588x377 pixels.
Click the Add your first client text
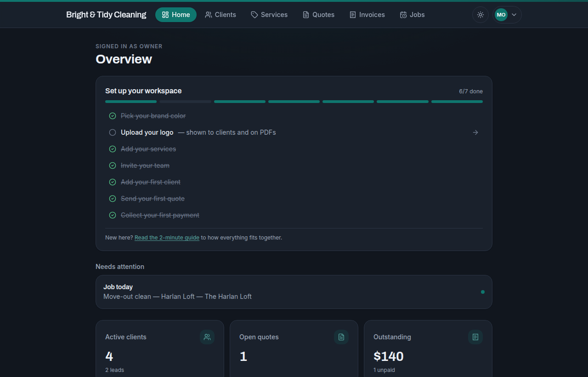tap(151, 182)
